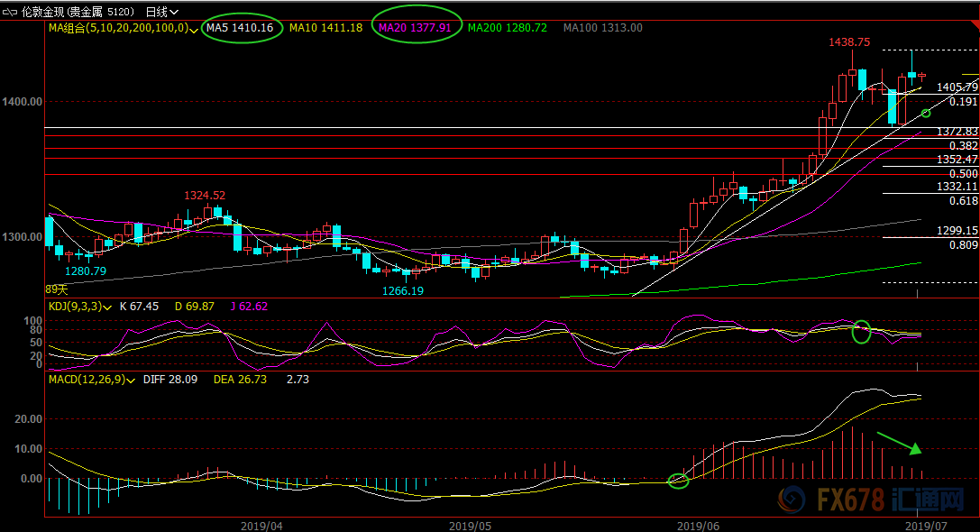Screen dimensions: 980x532
Task: Select the MA200 1280.72 label
Action: (x=508, y=28)
